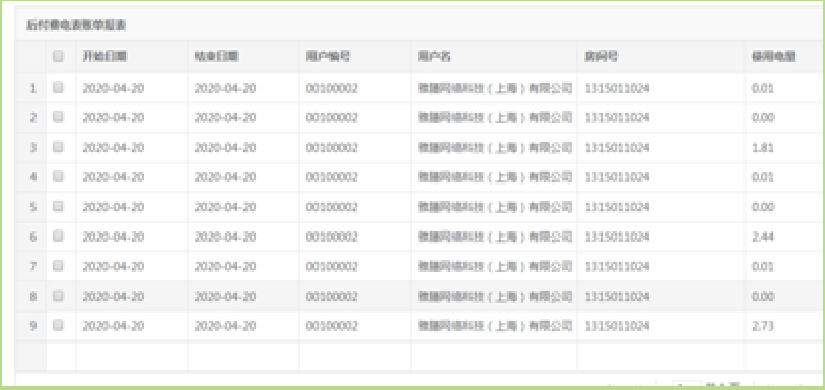Select the usage cell showing 2.73
Image resolution: width=825 pixels, height=390 pixels.
pyautogui.click(x=763, y=326)
